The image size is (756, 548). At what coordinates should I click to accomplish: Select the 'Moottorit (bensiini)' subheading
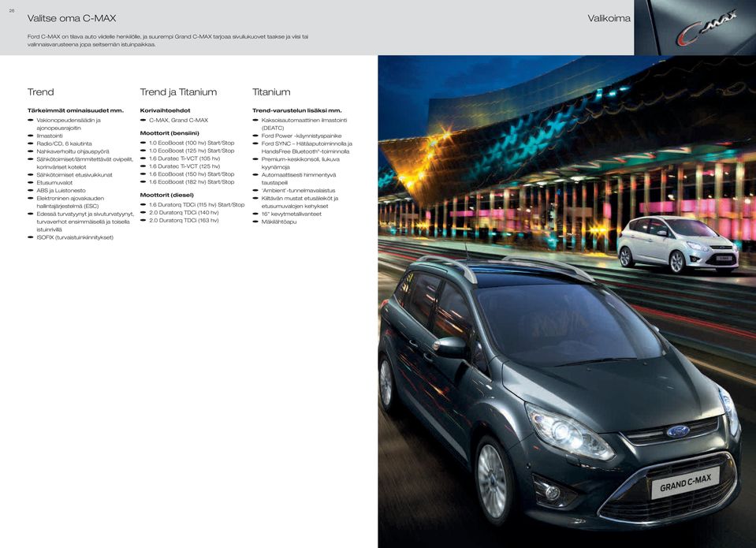click(169, 133)
